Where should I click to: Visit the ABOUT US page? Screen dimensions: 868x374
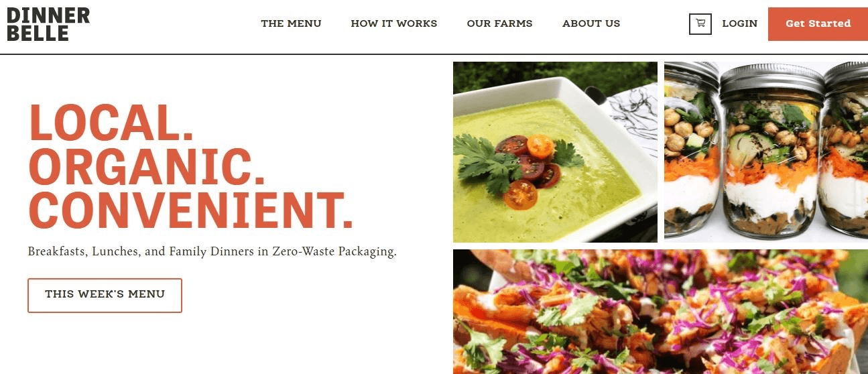click(x=591, y=23)
